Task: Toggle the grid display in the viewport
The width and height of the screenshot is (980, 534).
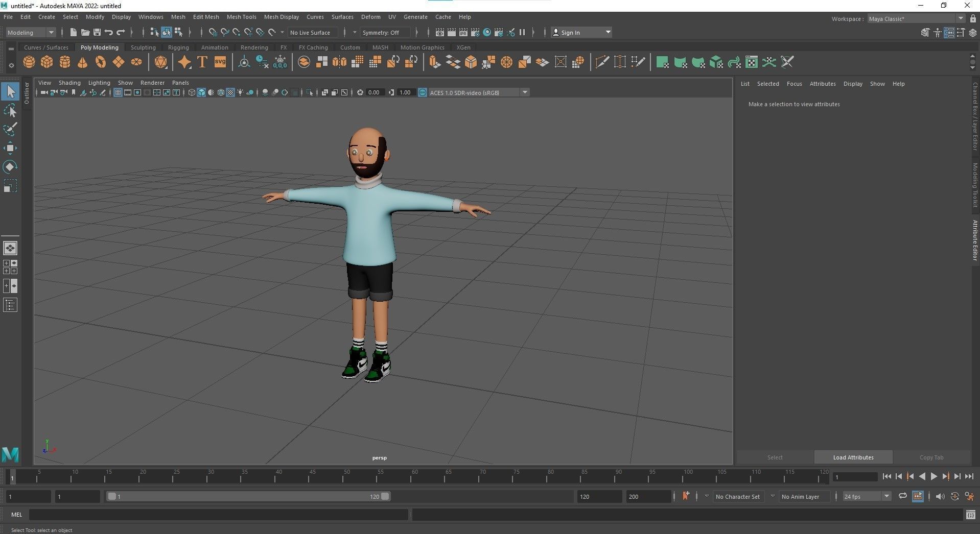Action: pyautogui.click(x=118, y=92)
